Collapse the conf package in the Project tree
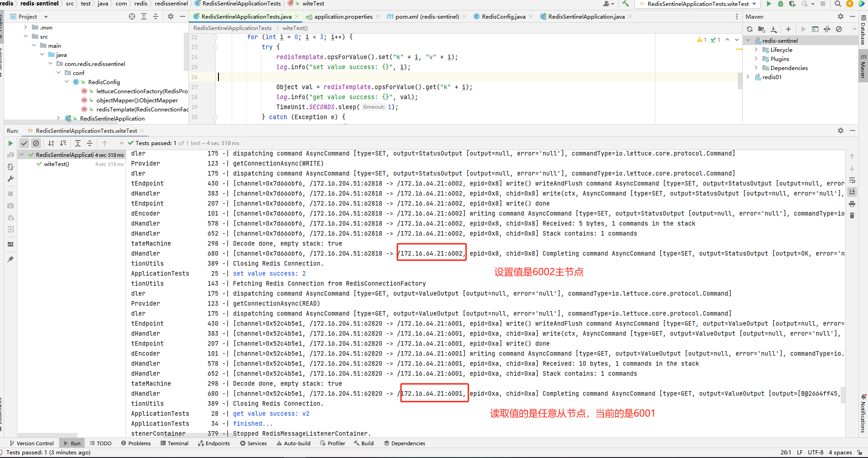 click(58, 73)
